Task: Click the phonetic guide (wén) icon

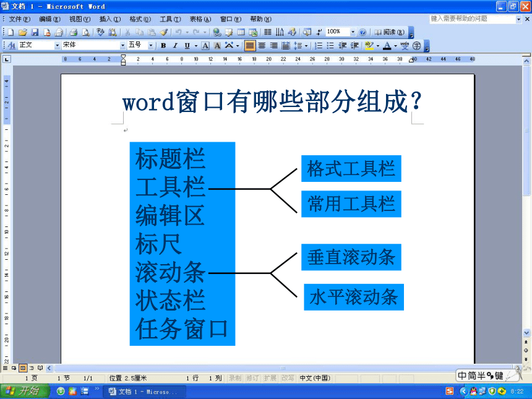Action: pyautogui.click(x=405, y=45)
